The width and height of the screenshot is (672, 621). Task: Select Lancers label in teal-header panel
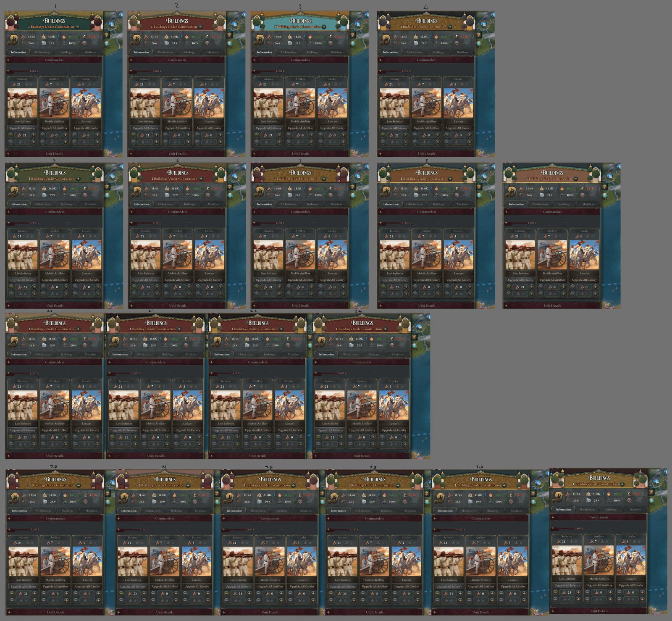332,121
